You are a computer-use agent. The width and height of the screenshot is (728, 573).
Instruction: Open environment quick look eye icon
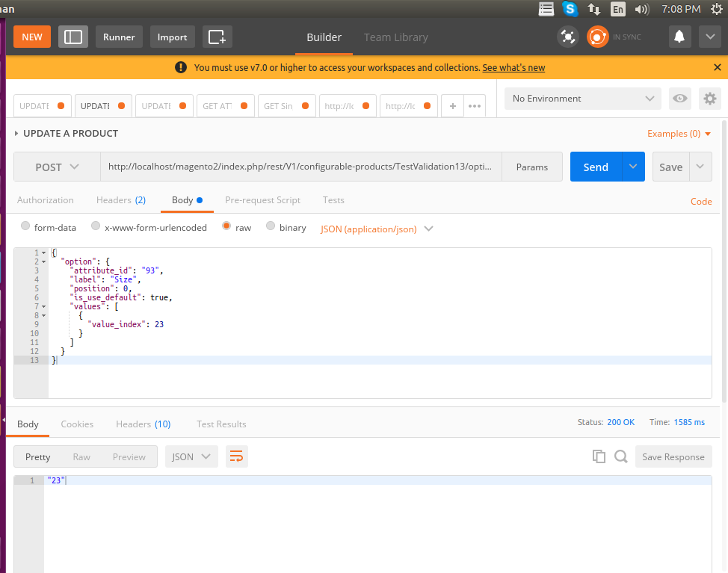[x=679, y=99]
